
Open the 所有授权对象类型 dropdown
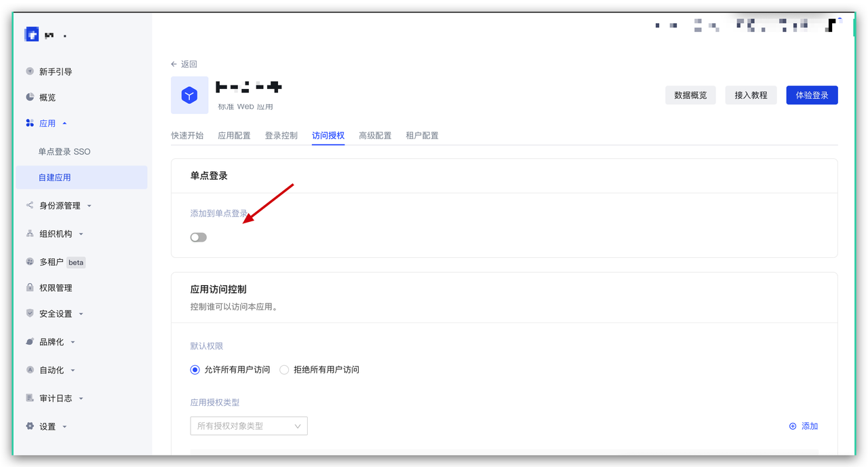pyautogui.click(x=249, y=426)
